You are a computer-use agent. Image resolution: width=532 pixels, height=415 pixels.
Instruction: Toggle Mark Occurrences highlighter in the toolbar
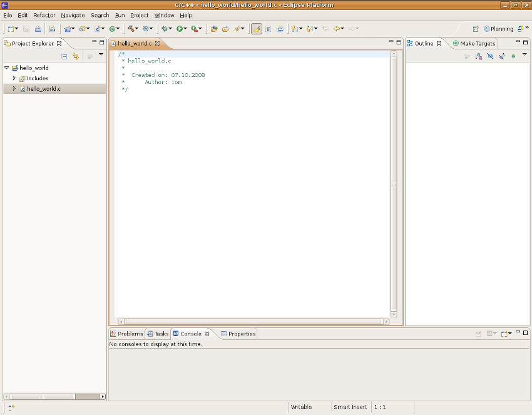256,28
